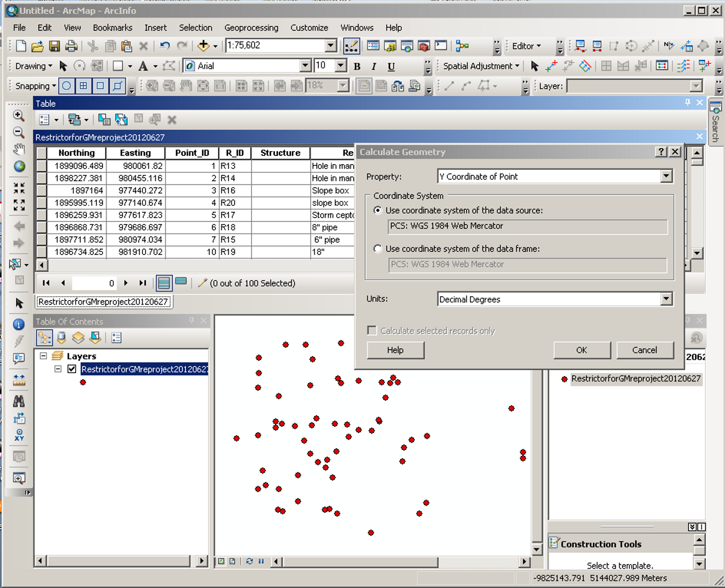
Task: Open a map with the folder icon
Action: point(37,46)
